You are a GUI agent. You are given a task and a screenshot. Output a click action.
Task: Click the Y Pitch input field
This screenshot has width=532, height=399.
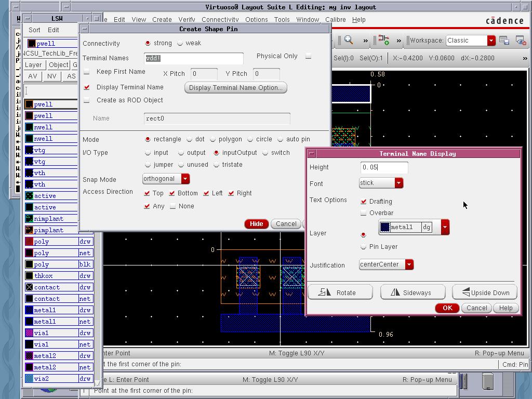[x=266, y=74]
